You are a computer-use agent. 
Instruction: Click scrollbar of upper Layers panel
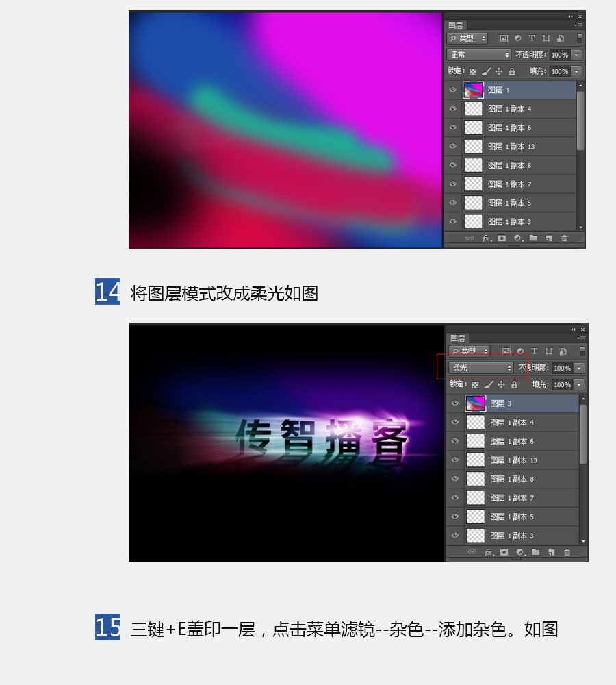pyautogui.click(x=580, y=121)
